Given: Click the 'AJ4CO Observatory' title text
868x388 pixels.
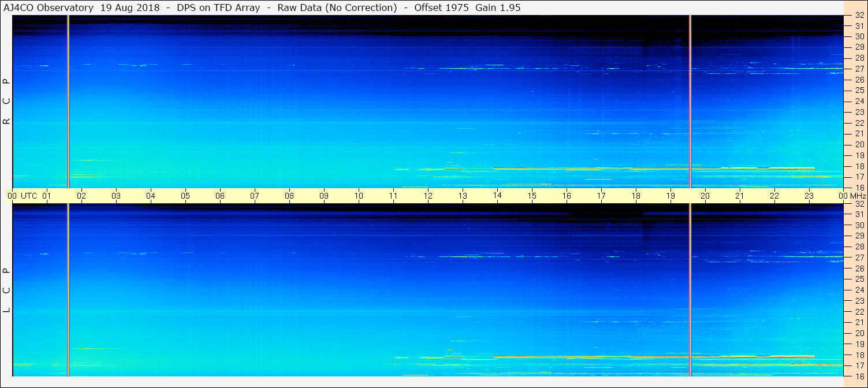Looking at the screenshot, I should 47,8.
